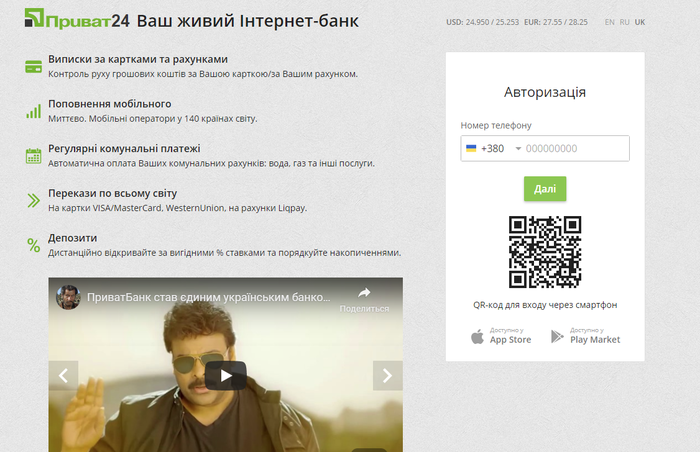Click the deposits percent icon
This screenshot has width=700, height=452.
(x=33, y=245)
